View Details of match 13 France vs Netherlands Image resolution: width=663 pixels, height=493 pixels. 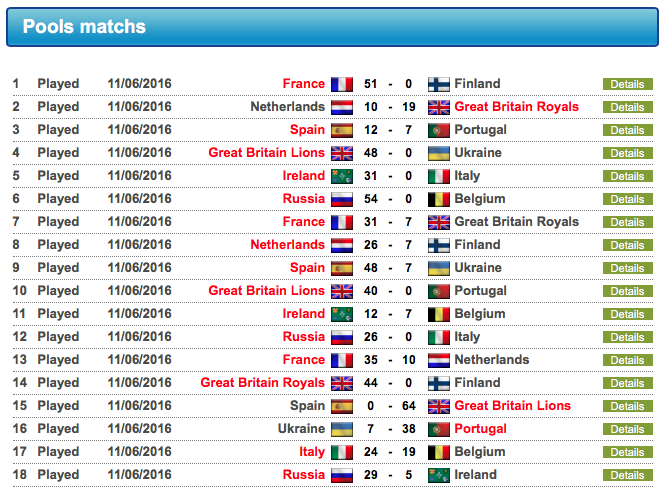pyautogui.click(x=627, y=360)
